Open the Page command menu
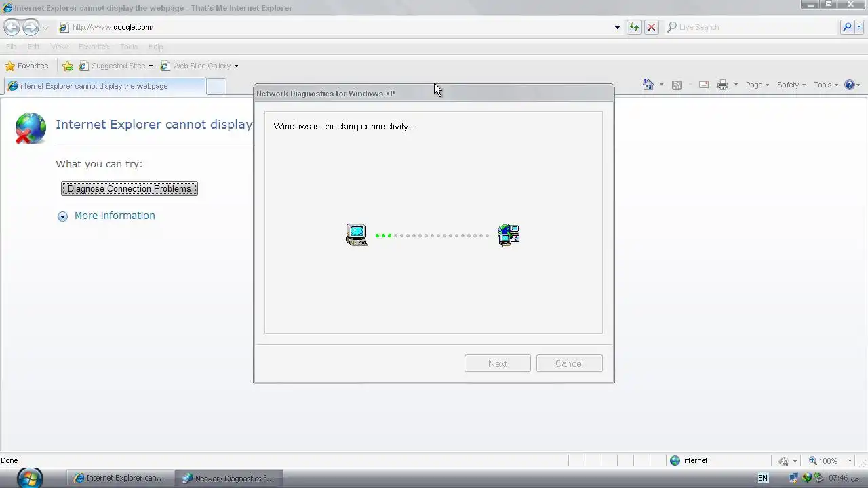The height and width of the screenshot is (488, 868). click(x=757, y=85)
